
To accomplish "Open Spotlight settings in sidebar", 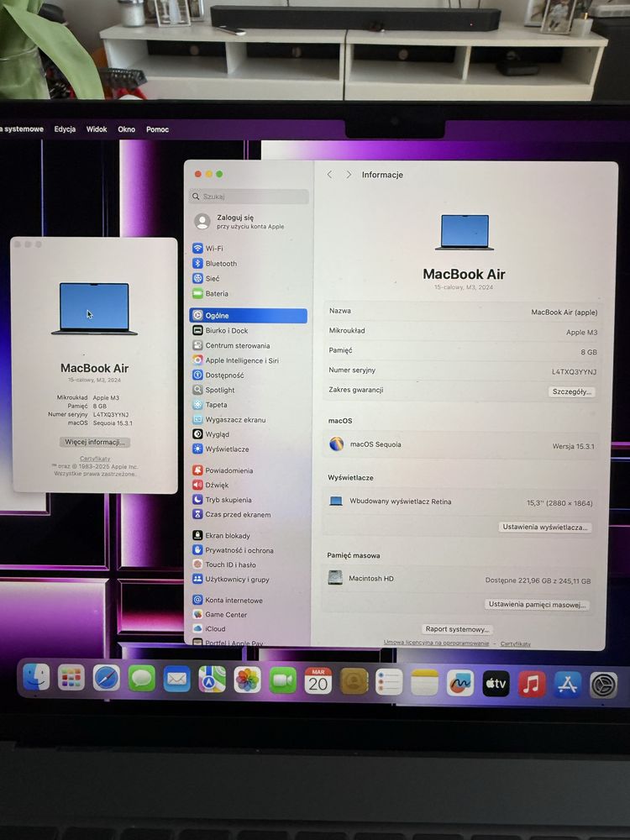I will [x=213, y=390].
